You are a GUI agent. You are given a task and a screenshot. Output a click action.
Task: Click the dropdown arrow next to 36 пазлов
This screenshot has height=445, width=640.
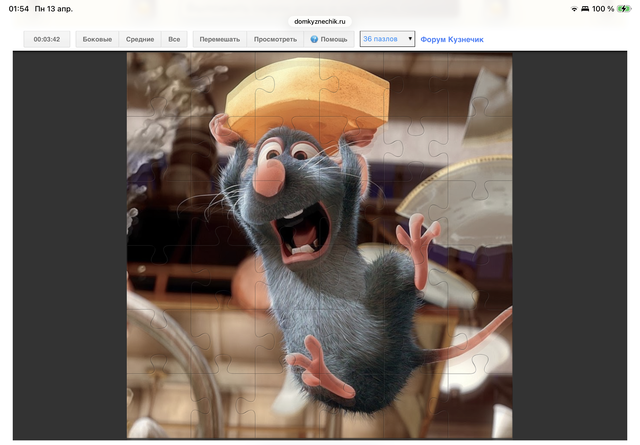point(409,39)
